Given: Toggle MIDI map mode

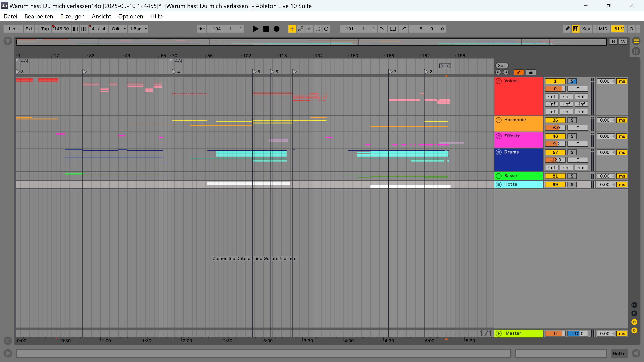Looking at the screenshot, I should pyautogui.click(x=604, y=29).
